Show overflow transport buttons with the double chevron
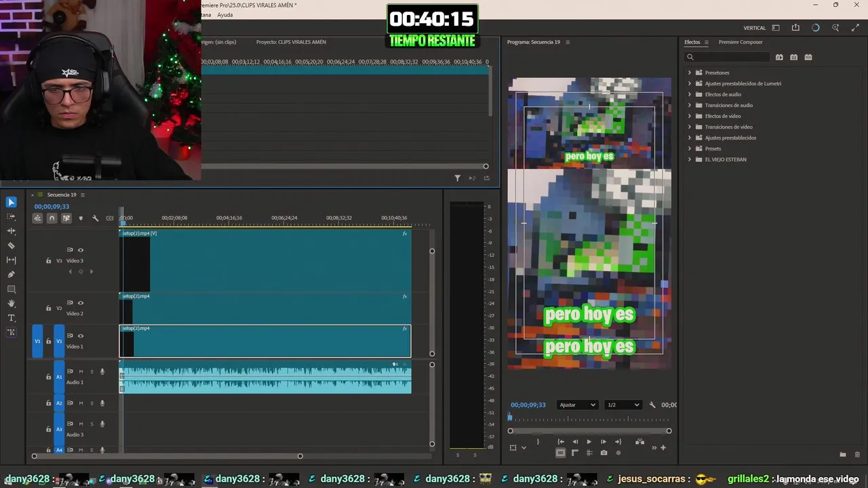868x488 pixels. [x=654, y=447]
